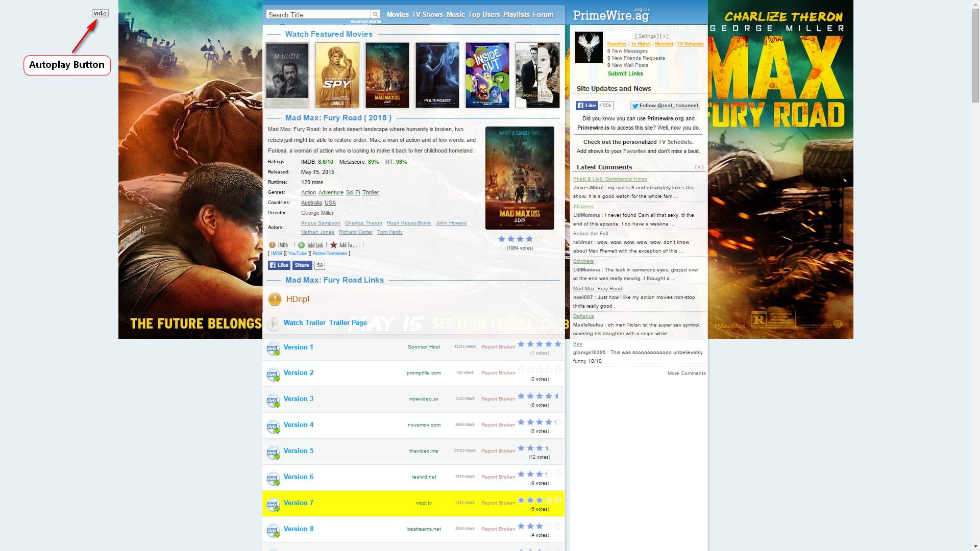The width and height of the screenshot is (980, 551).
Task: Click the Watch Trailer play icon
Action: (274, 323)
